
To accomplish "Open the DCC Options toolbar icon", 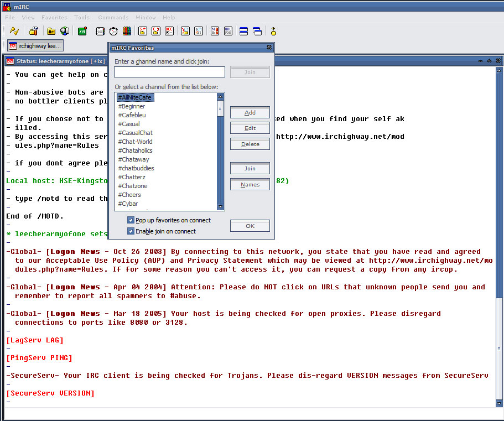I will (x=169, y=31).
